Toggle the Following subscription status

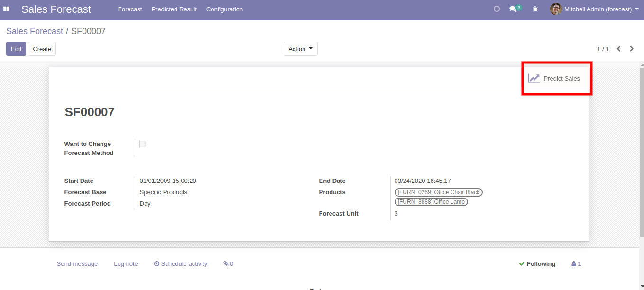pyautogui.click(x=537, y=264)
